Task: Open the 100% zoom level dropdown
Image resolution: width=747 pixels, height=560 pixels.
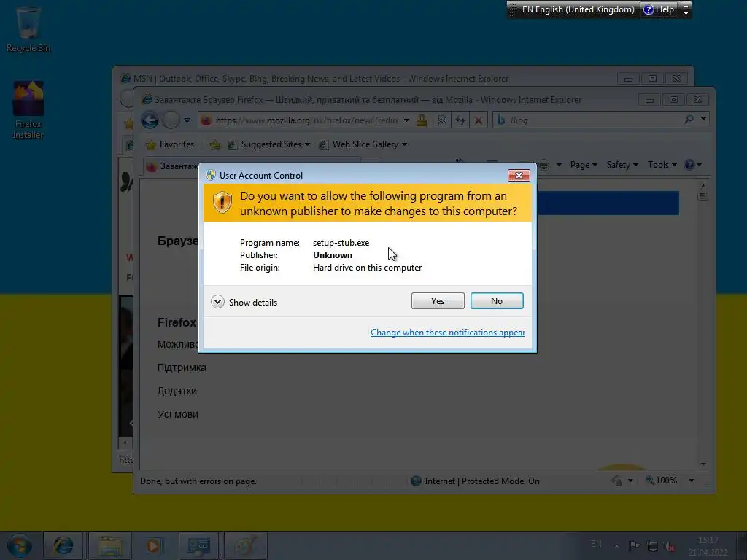Action: point(691,481)
